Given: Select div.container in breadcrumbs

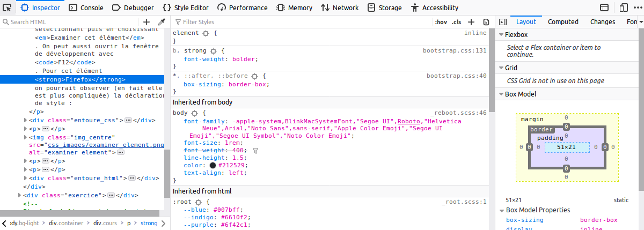Looking at the screenshot, I should [66, 223].
